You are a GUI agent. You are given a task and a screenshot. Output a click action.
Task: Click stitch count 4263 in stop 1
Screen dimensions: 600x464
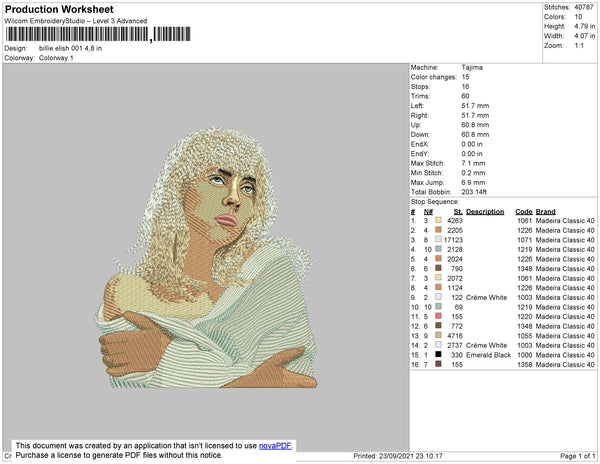pos(455,221)
